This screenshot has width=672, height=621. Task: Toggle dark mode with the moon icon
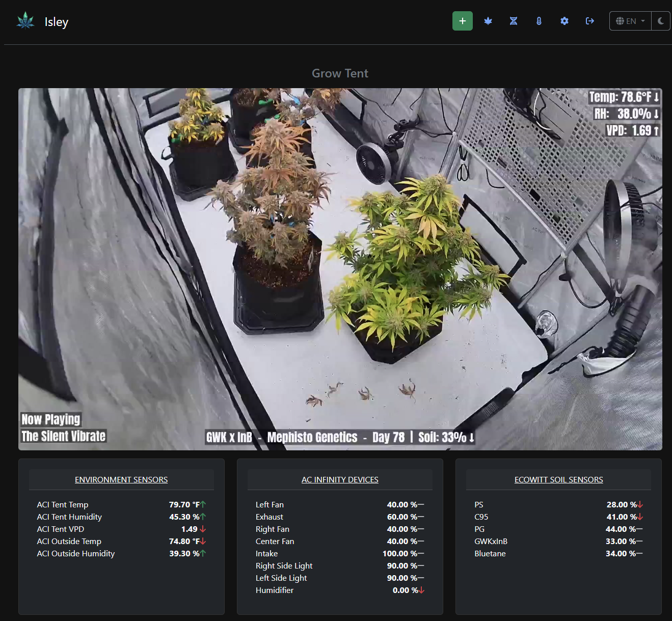point(660,21)
